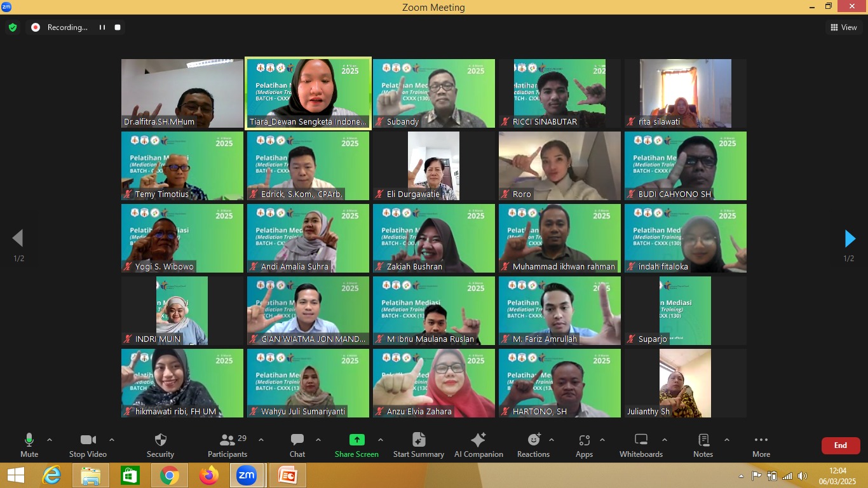Pause the recording

[x=102, y=27]
